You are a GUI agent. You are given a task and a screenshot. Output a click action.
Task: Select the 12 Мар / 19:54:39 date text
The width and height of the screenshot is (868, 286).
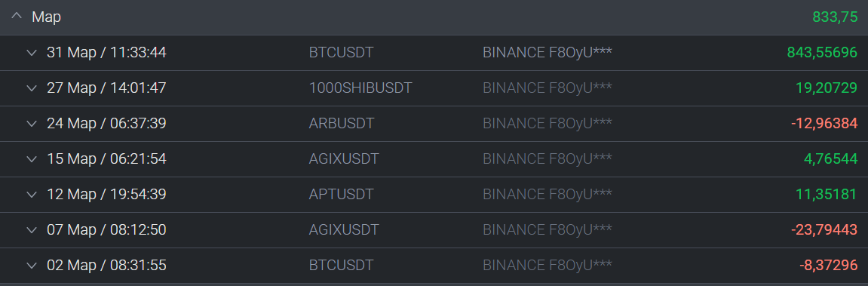pos(106,195)
